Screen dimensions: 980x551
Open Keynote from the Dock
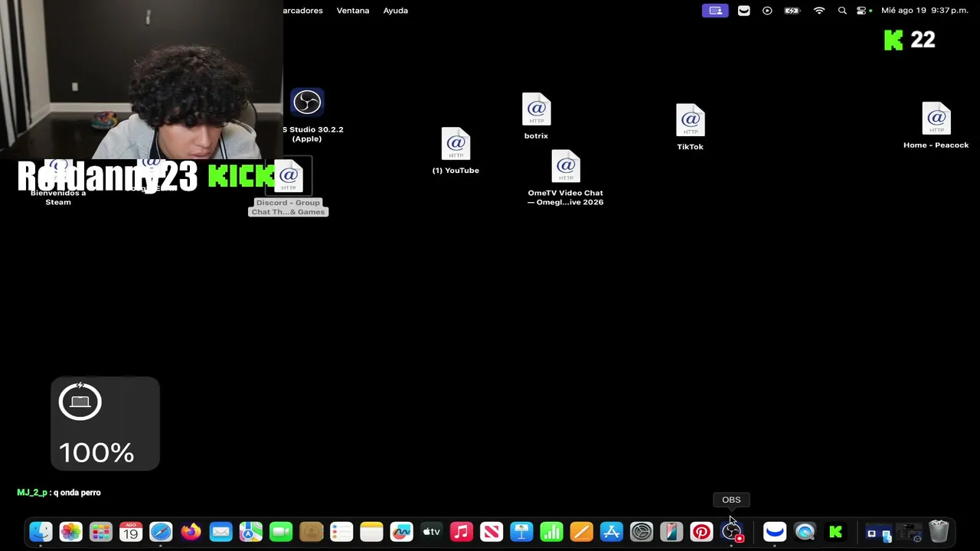click(x=521, y=531)
